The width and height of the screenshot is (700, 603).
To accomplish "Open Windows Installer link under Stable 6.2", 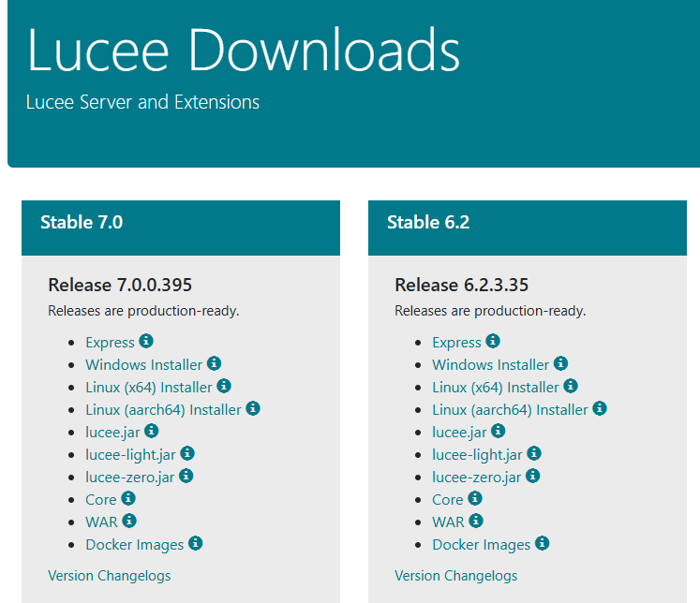I will (490, 364).
